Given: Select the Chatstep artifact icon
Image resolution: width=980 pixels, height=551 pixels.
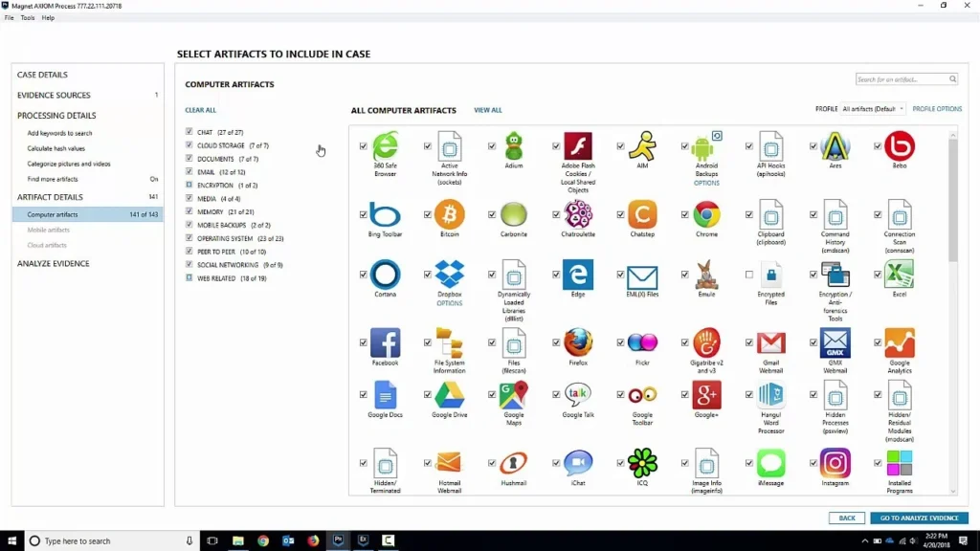Looking at the screenshot, I should click(x=642, y=214).
